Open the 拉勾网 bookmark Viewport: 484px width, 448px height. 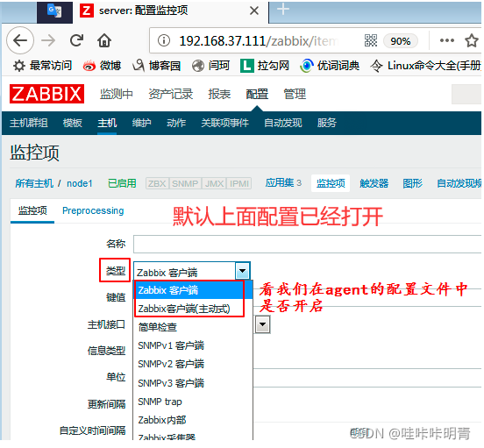coord(265,66)
